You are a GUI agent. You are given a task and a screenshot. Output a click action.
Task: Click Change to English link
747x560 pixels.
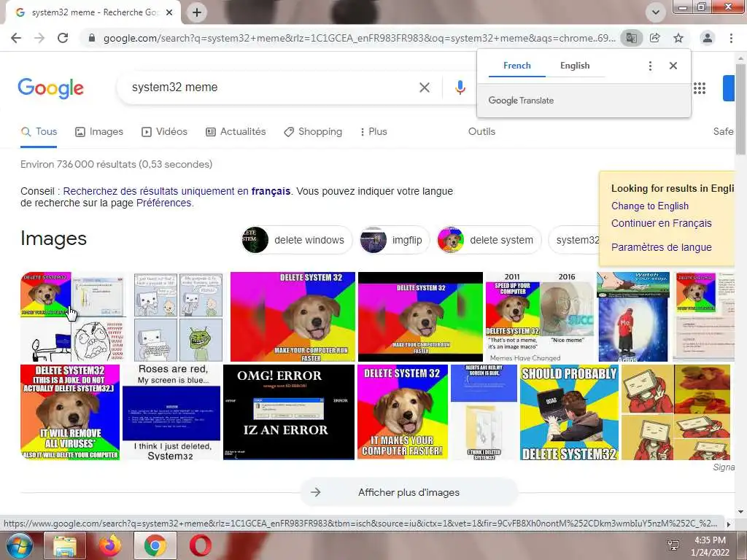coord(650,206)
